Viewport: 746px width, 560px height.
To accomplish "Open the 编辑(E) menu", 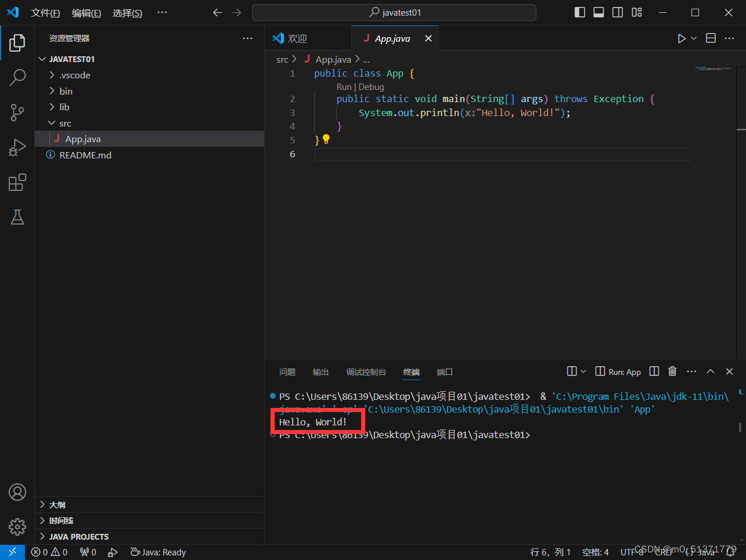I will coord(87,13).
